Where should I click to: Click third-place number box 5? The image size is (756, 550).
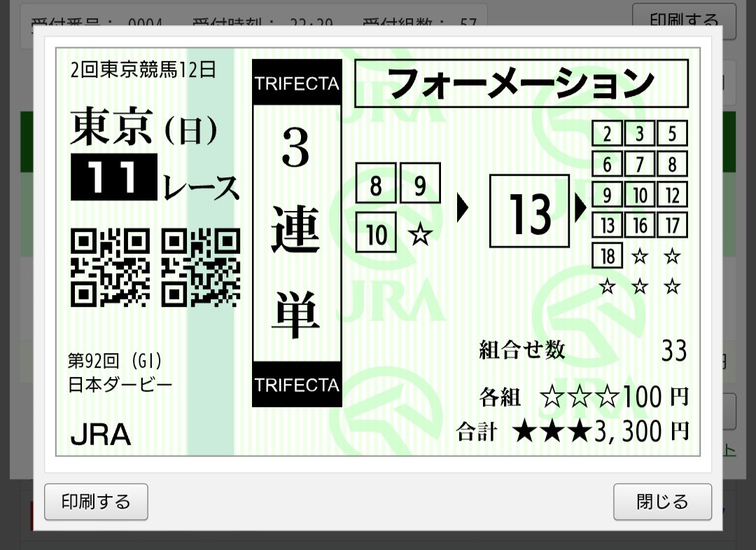click(672, 133)
